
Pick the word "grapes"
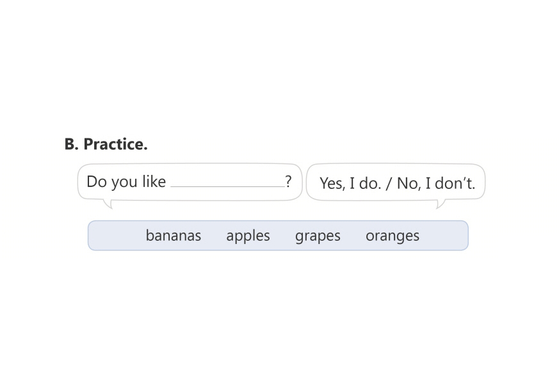(x=318, y=236)
